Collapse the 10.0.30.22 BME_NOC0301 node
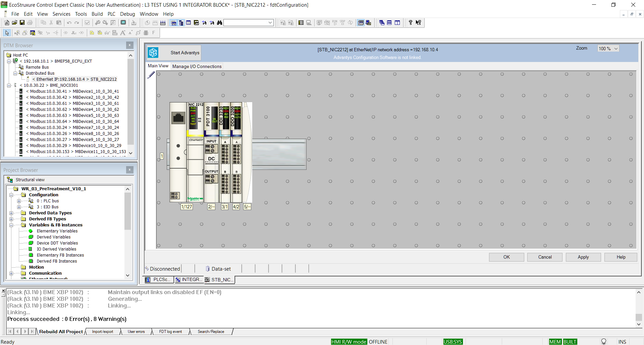Screen dimensions: 644x345 tap(9, 85)
